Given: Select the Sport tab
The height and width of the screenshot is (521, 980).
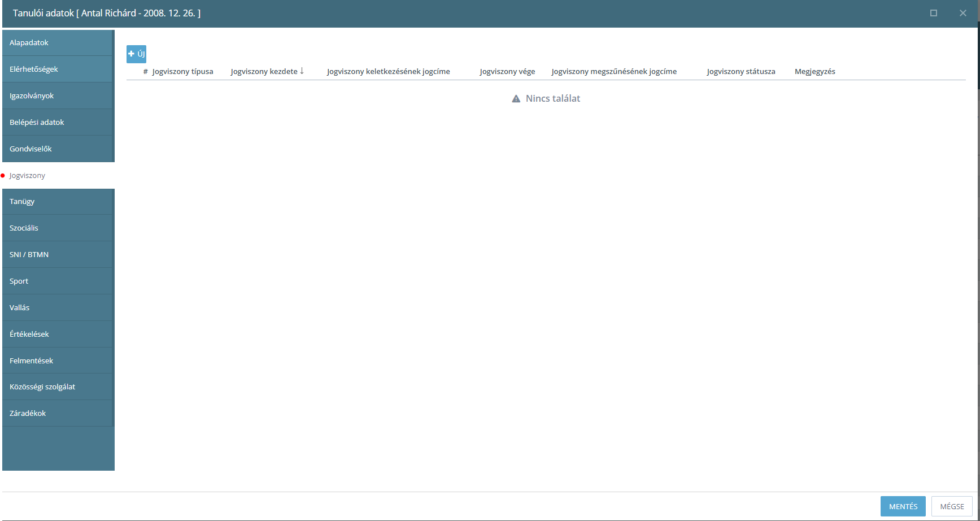Looking at the screenshot, I should click(x=58, y=281).
